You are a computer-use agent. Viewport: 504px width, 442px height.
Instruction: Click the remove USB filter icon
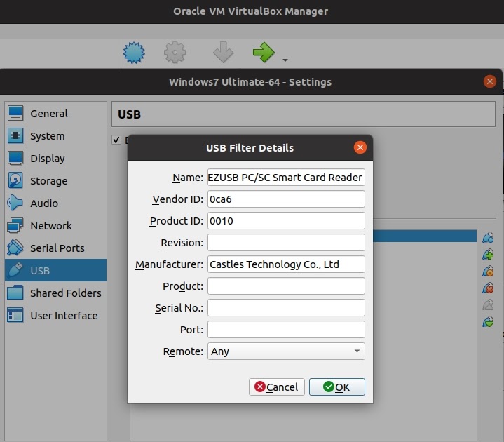pyautogui.click(x=488, y=288)
